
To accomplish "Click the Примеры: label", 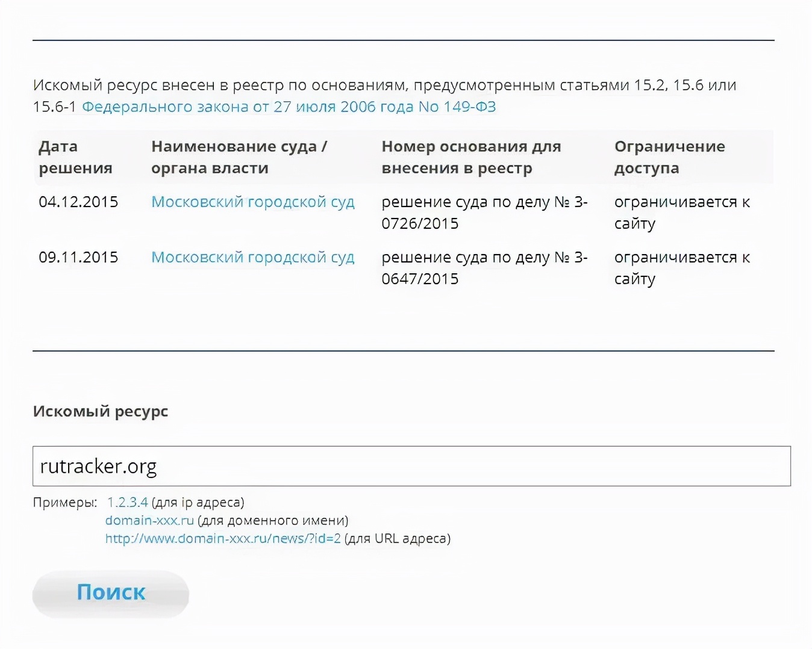I will tap(65, 502).
